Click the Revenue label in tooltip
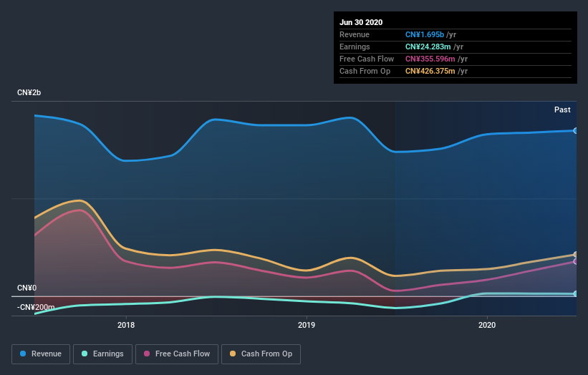 (x=355, y=34)
